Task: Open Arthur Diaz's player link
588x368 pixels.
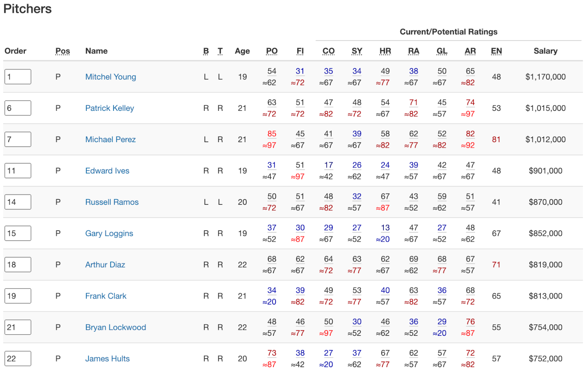Action: pyautogui.click(x=105, y=264)
